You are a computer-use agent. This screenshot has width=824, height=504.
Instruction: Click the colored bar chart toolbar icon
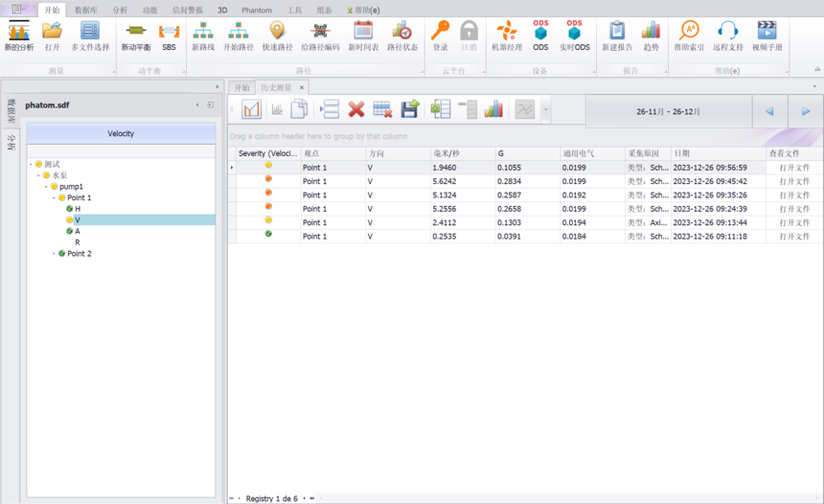493,109
